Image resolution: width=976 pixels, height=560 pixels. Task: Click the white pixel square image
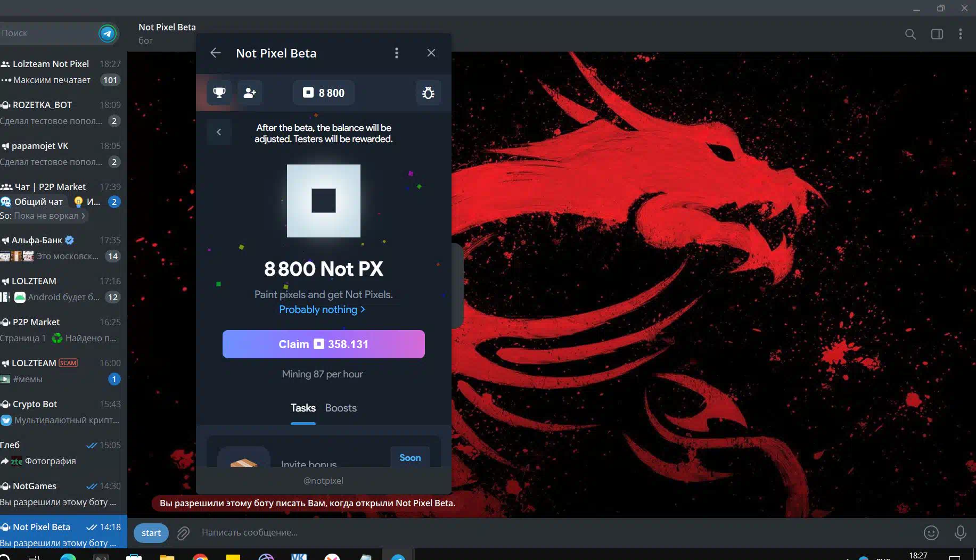(324, 201)
